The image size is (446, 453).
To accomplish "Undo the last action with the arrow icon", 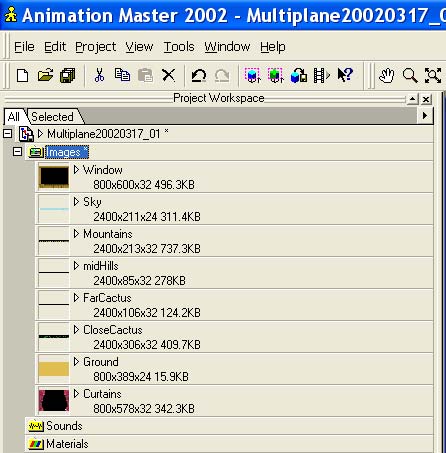I will click(x=199, y=75).
